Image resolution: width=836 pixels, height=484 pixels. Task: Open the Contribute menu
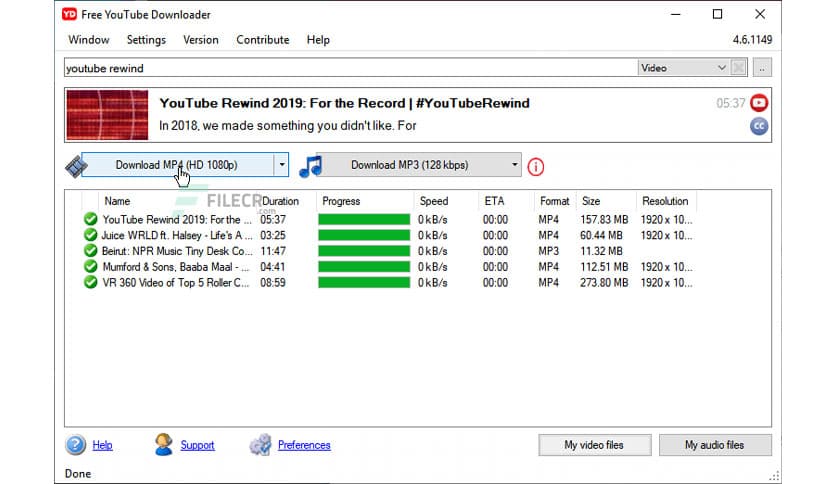(x=262, y=40)
